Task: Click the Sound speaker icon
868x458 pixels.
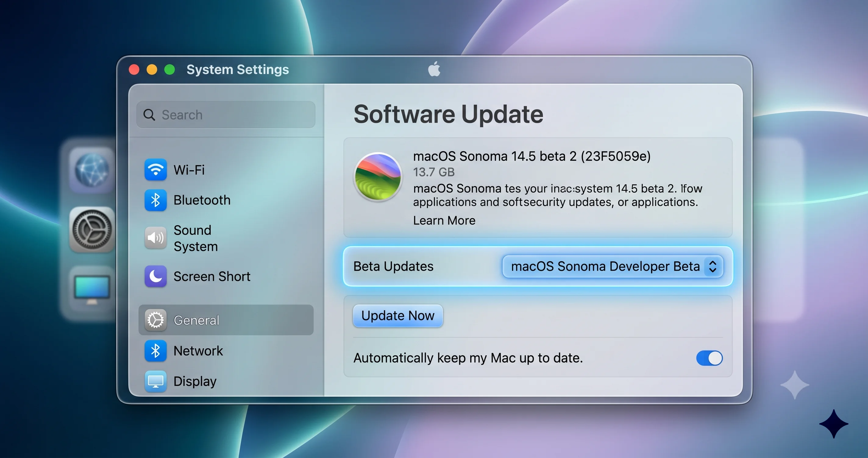Action: point(155,238)
